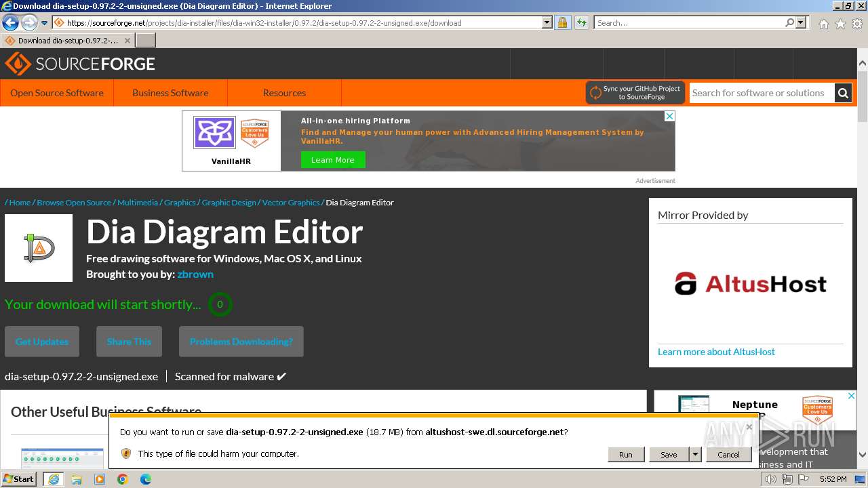The height and width of the screenshot is (488, 868).
Task: Click the Dia Diagram Editor project icon
Action: pos(39,248)
